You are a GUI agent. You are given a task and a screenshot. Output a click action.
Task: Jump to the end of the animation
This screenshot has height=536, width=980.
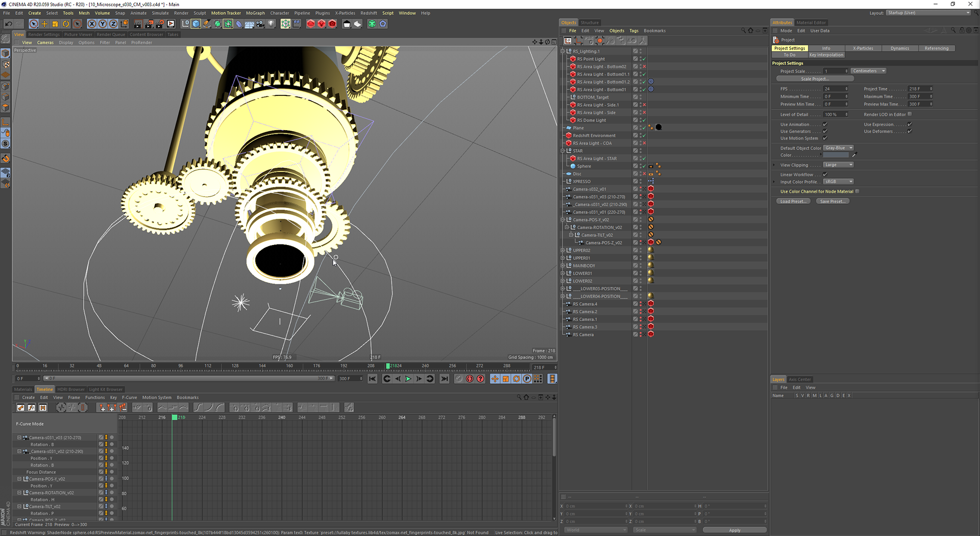pos(445,379)
